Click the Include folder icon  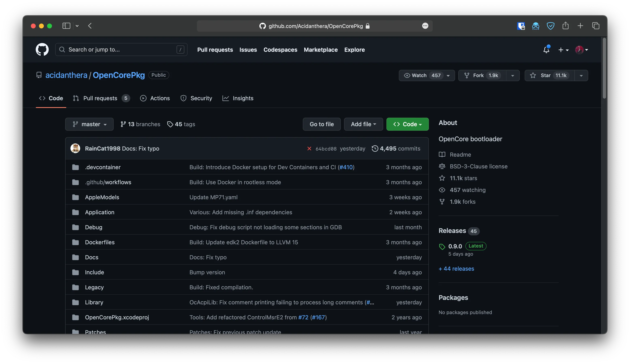[76, 272]
